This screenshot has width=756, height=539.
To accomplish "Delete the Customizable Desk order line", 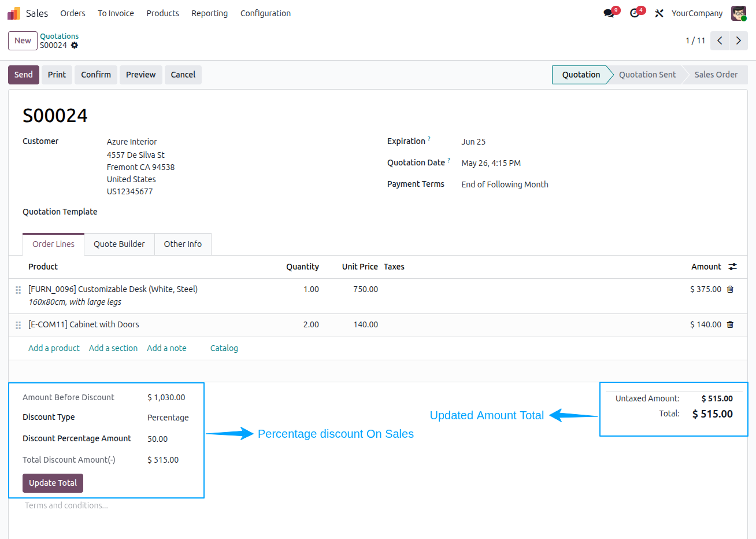I will (730, 289).
